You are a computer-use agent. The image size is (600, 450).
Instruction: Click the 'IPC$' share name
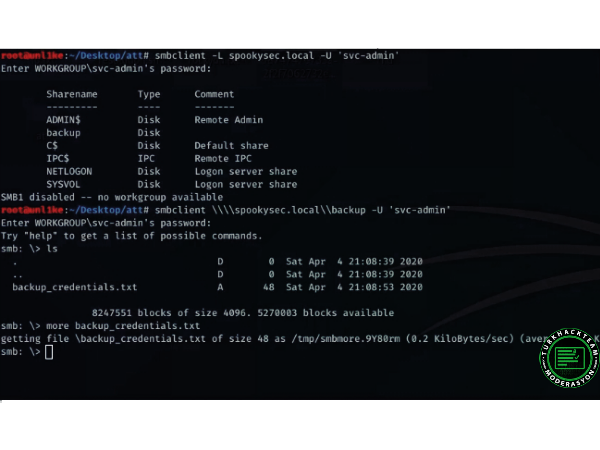click(58, 158)
